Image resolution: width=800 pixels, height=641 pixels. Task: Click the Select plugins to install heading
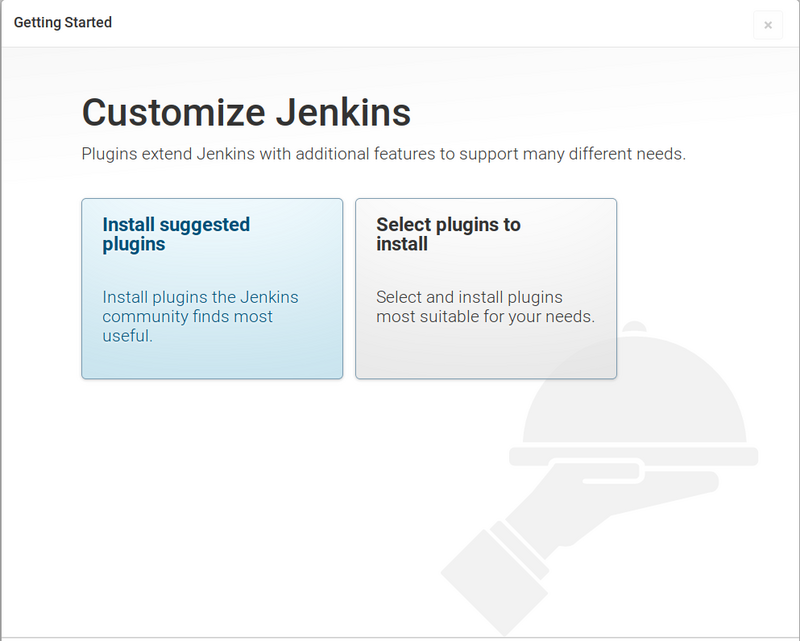(x=447, y=236)
